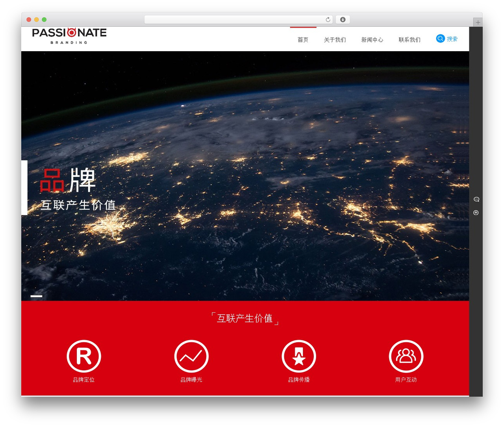This screenshot has width=504, height=427.
Task: Open the 联系我们 menu item
Action: click(409, 40)
